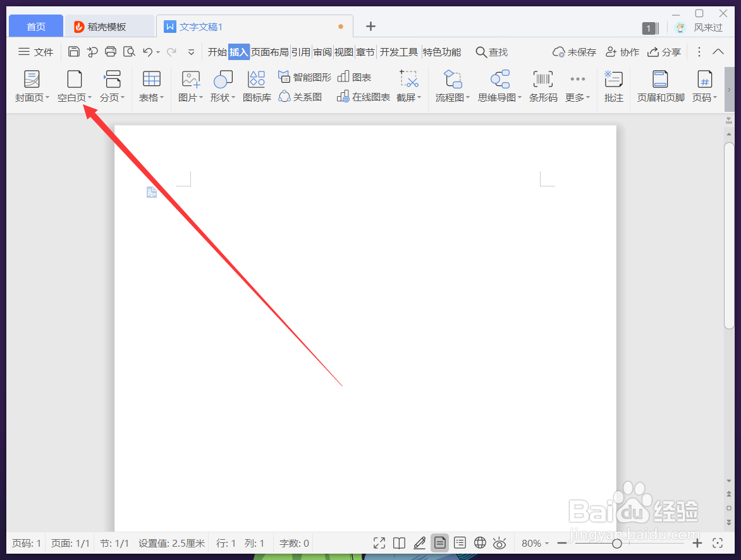Expand the blank page (空白页) dropdown arrow
The height and width of the screenshot is (560, 741).
point(90,97)
